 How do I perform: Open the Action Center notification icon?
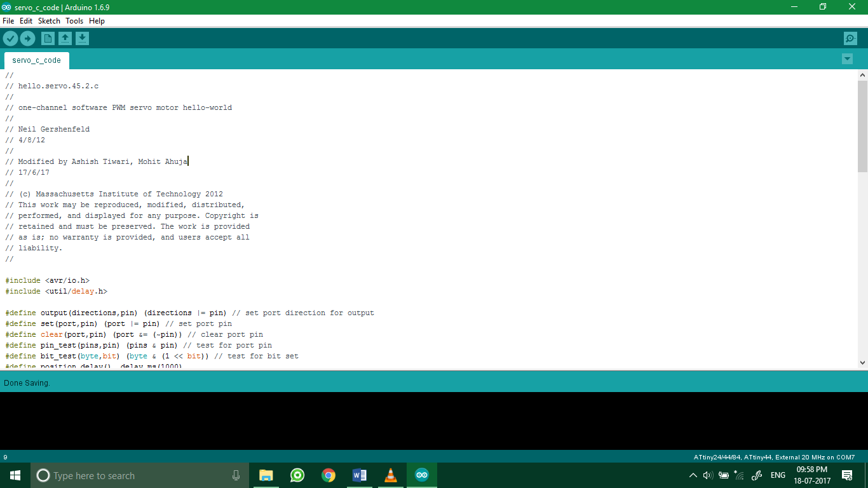click(847, 475)
